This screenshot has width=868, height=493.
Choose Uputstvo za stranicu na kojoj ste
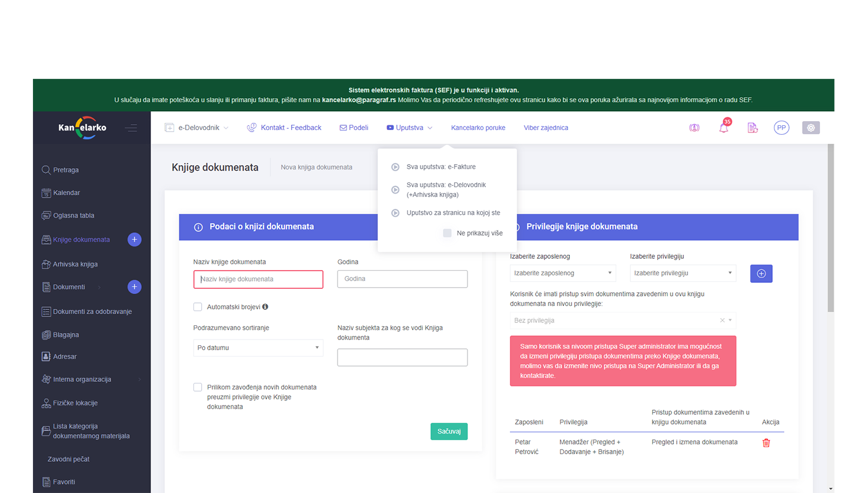(453, 213)
